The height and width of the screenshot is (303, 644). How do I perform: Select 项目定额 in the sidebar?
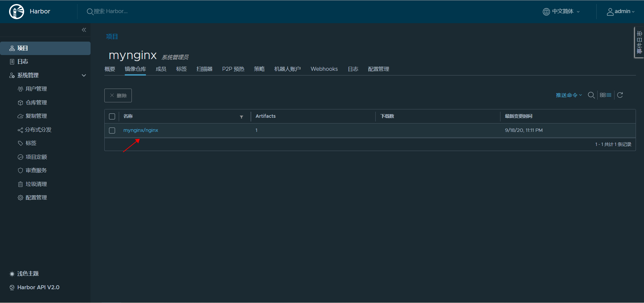click(36, 157)
